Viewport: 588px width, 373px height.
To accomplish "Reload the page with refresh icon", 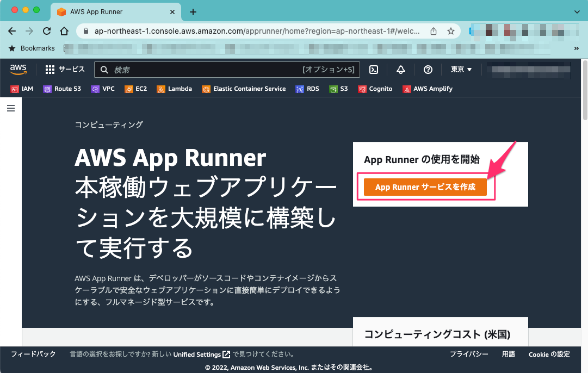I will click(46, 31).
